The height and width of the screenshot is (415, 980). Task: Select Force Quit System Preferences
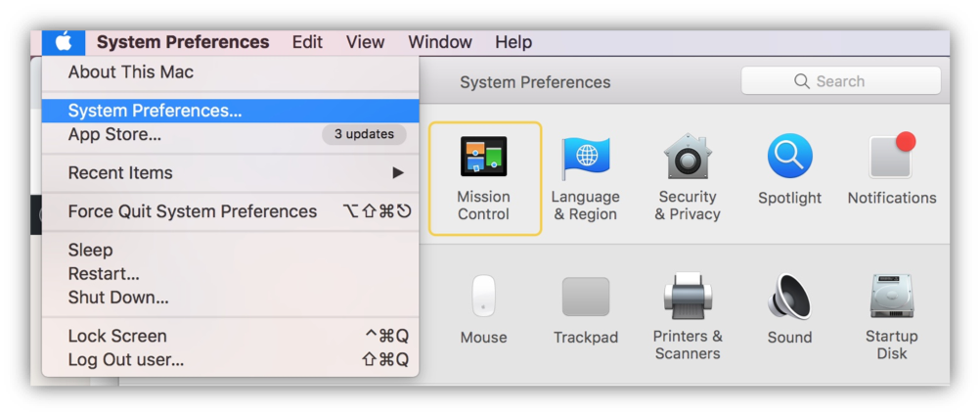click(193, 211)
